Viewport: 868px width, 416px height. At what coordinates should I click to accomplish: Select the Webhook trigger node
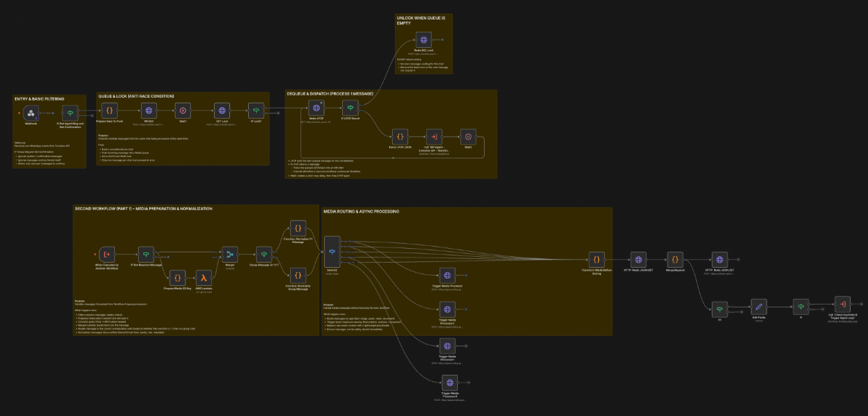pos(30,112)
